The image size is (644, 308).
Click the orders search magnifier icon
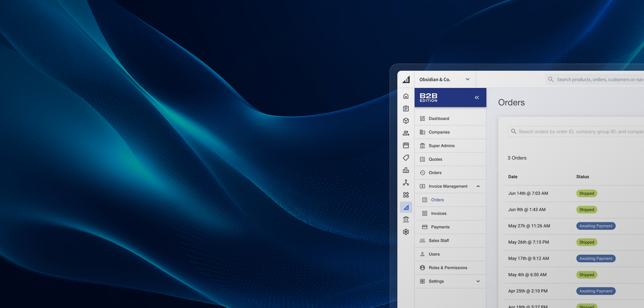click(513, 132)
